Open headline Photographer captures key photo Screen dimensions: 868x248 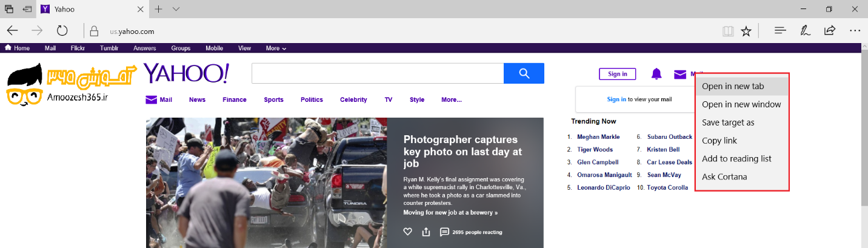[x=462, y=152]
